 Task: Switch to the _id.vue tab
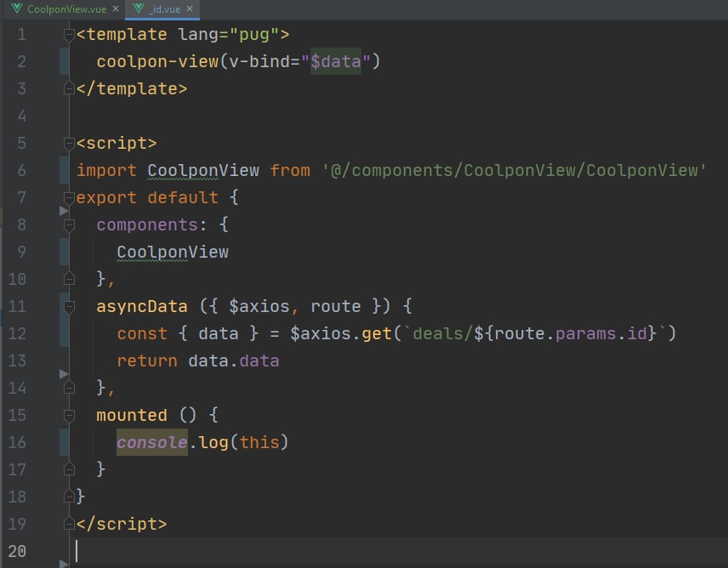point(164,9)
